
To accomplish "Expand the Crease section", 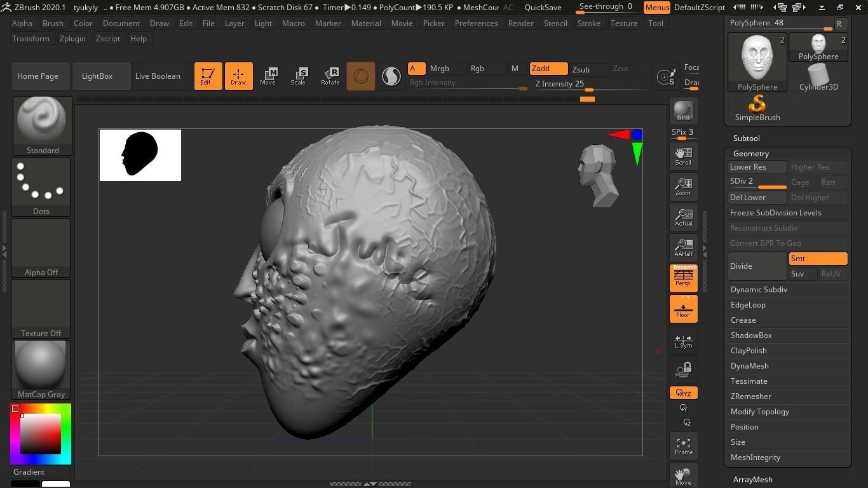I will point(743,320).
